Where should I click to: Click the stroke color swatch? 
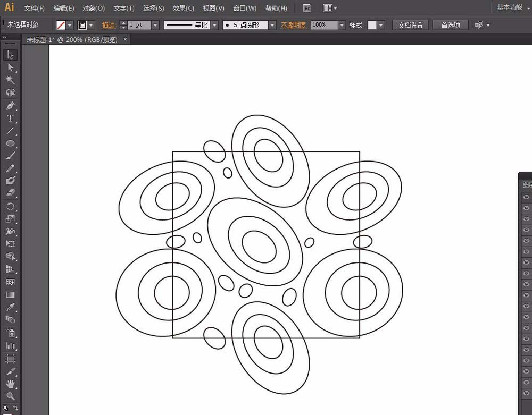pyautogui.click(x=82, y=25)
